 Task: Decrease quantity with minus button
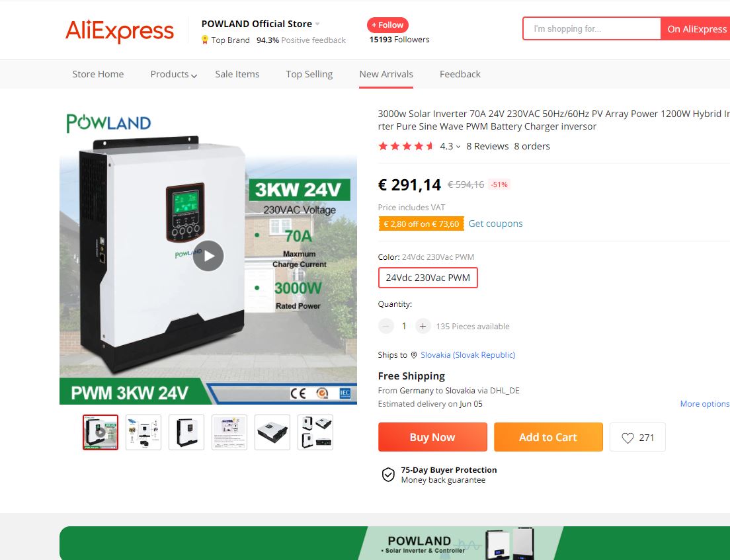[385, 327]
